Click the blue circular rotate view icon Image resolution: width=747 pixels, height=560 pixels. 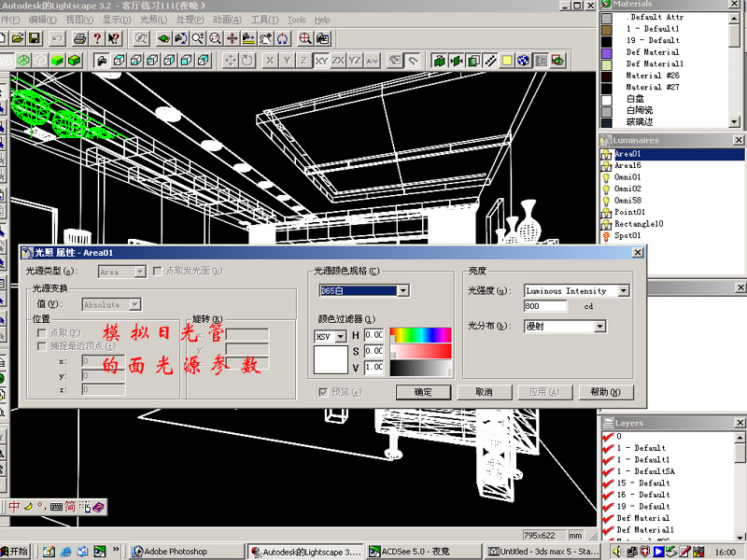coord(283,38)
